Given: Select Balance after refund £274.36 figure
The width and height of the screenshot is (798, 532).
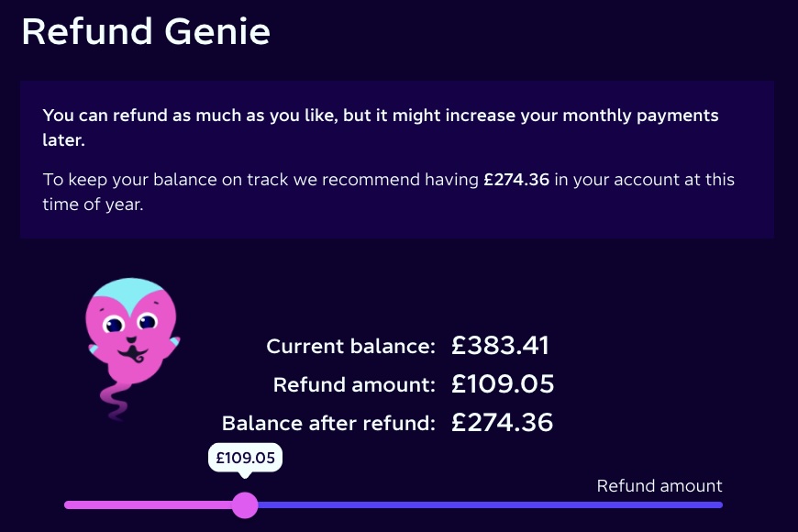Looking at the screenshot, I should pyautogui.click(x=502, y=423).
